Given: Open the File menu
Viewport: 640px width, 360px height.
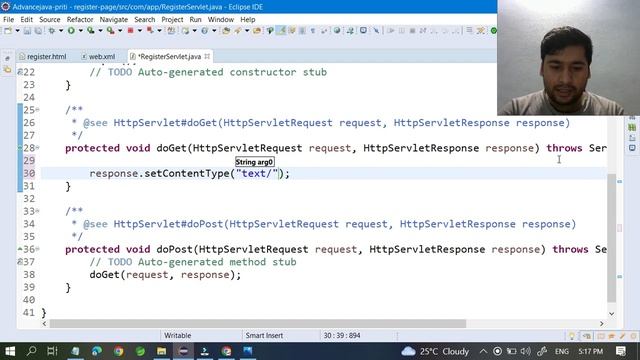Looking at the screenshot, I should pyautogui.click(x=8, y=20).
